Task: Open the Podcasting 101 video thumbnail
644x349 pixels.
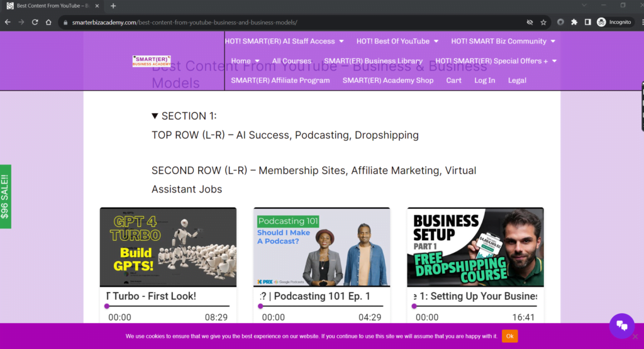Action: [x=321, y=247]
